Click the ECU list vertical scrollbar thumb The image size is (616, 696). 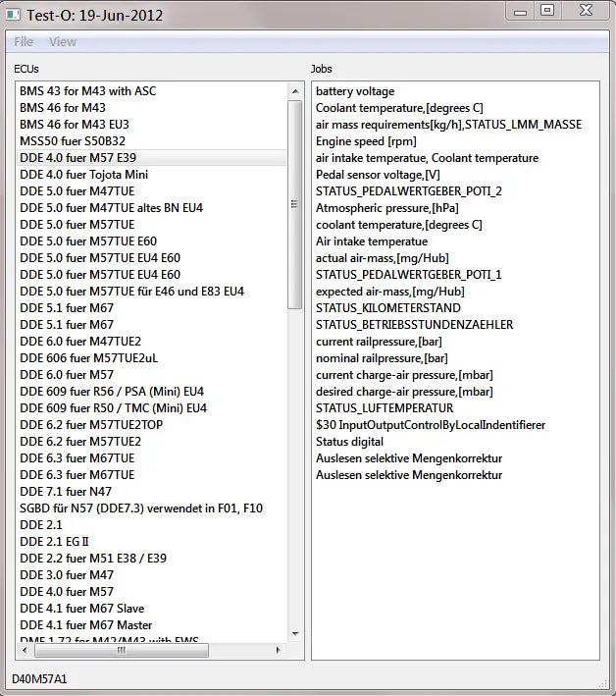(x=295, y=204)
